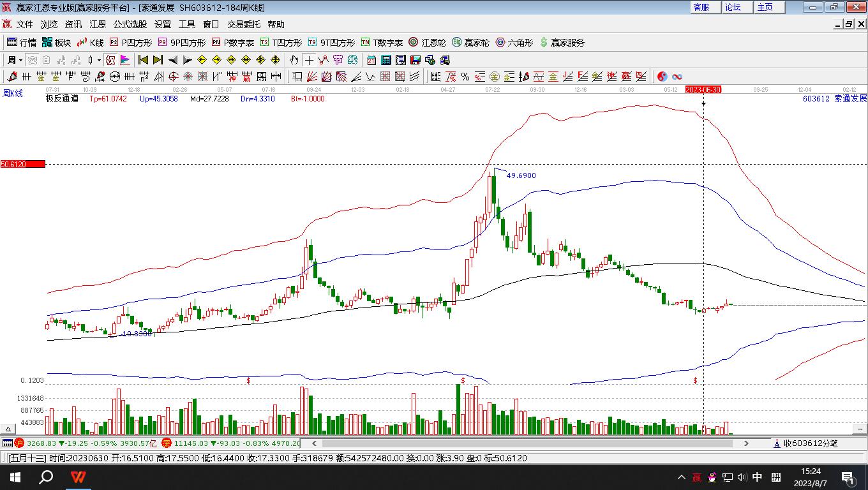Open the 交易委托 menu
The image size is (868, 490).
click(x=244, y=24)
